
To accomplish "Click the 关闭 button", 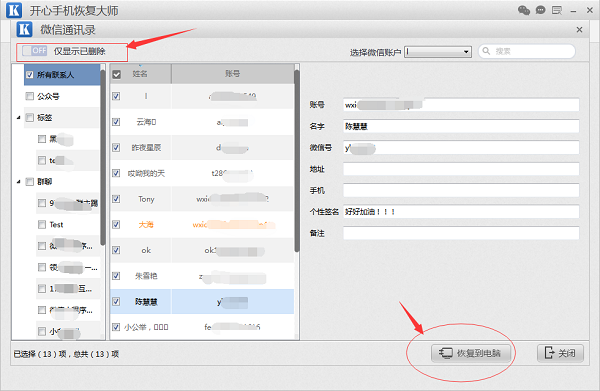I will point(560,353).
